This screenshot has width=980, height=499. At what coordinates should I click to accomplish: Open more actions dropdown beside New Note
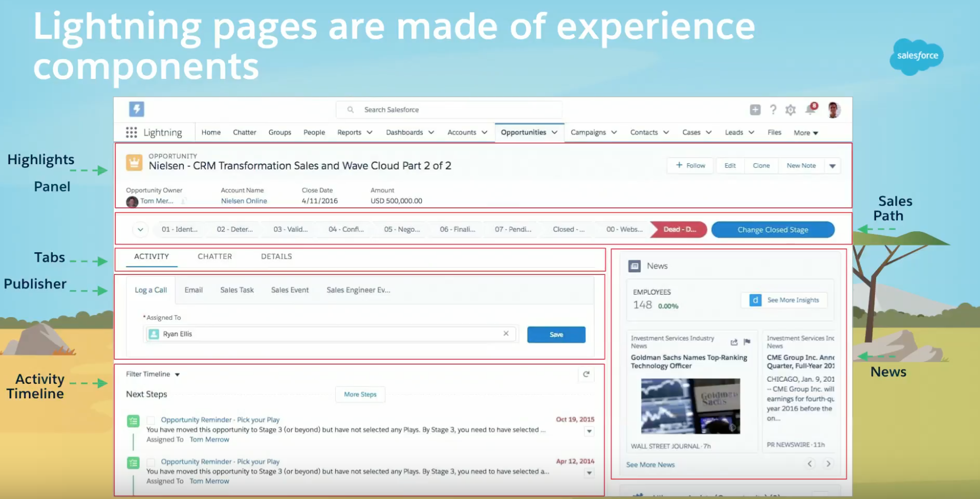click(832, 166)
